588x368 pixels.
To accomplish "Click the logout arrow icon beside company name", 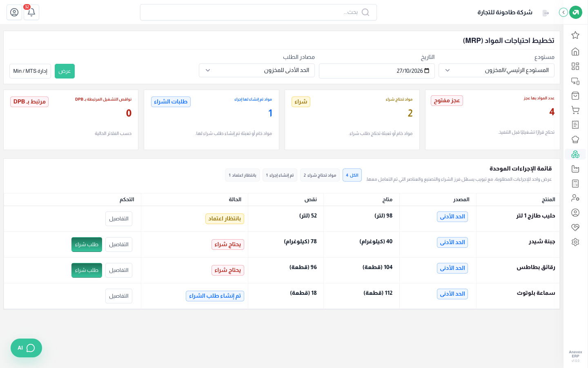I will tap(546, 13).
